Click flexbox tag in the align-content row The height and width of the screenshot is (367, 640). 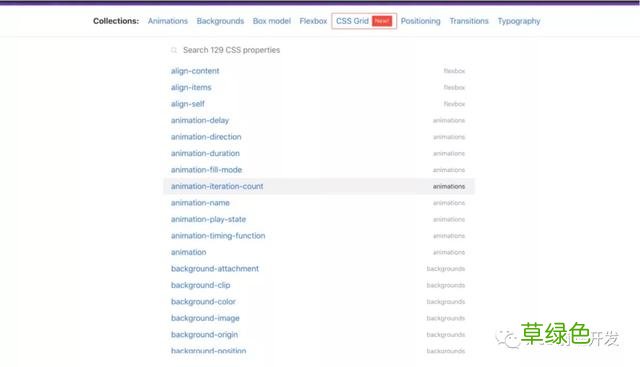454,71
